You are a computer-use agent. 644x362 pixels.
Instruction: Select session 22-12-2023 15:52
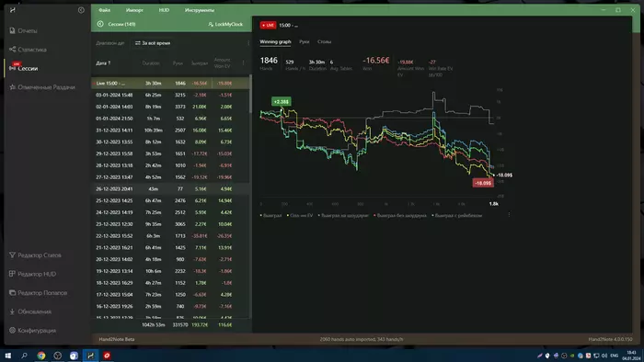[170, 236]
